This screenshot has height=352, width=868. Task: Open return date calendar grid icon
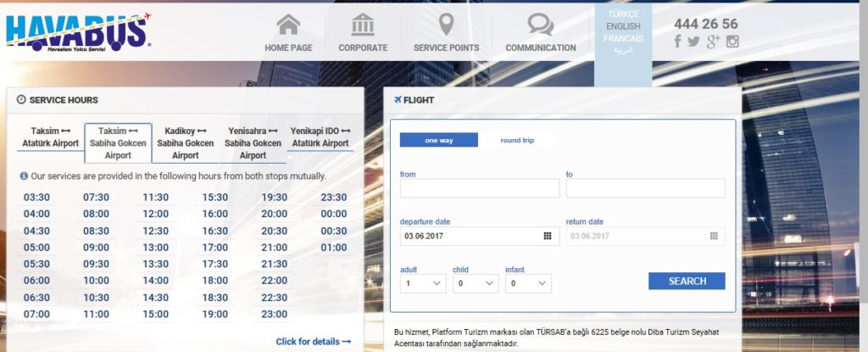pyautogui.click(x=714, y=236)
